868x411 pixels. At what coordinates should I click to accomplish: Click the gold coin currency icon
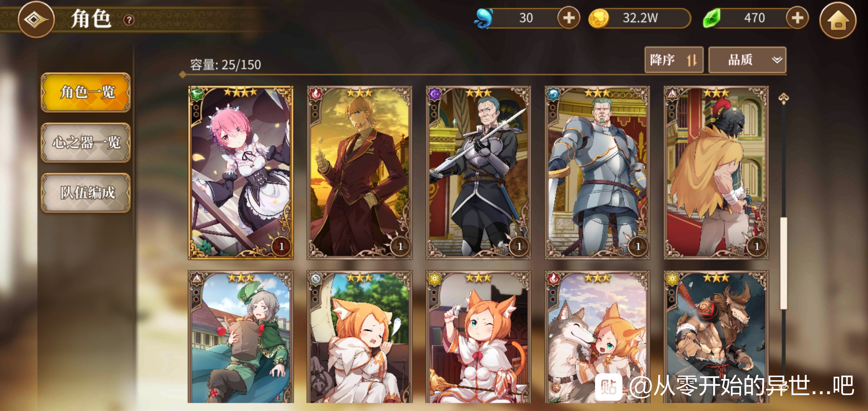pyautogui.click(x=598, y=18)
